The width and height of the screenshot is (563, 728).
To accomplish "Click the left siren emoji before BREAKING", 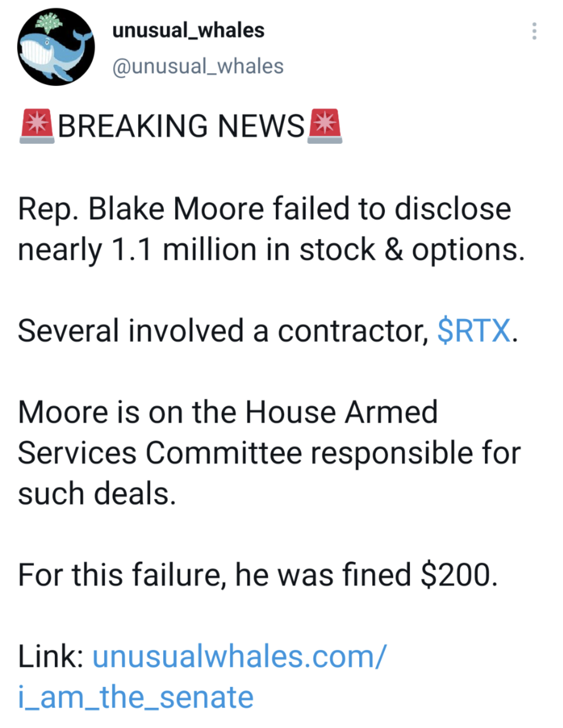I will point(37,126).
